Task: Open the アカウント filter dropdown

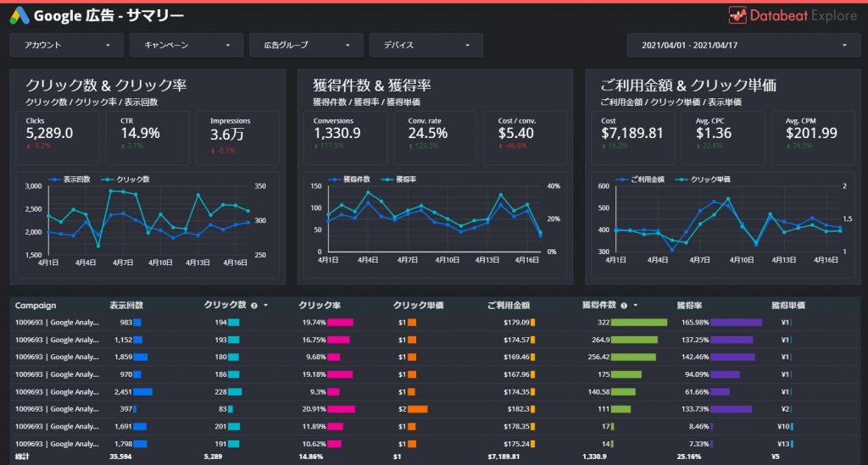Action: point(66,45)
